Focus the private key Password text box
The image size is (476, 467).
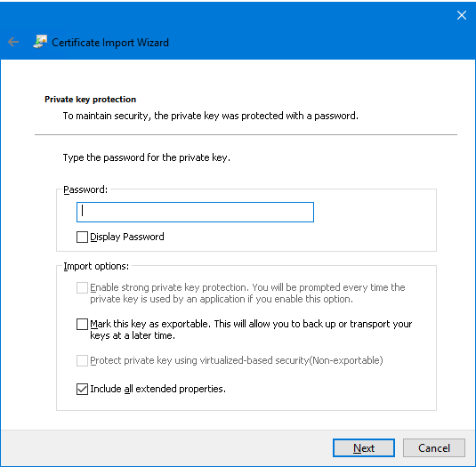click(195, 212)
